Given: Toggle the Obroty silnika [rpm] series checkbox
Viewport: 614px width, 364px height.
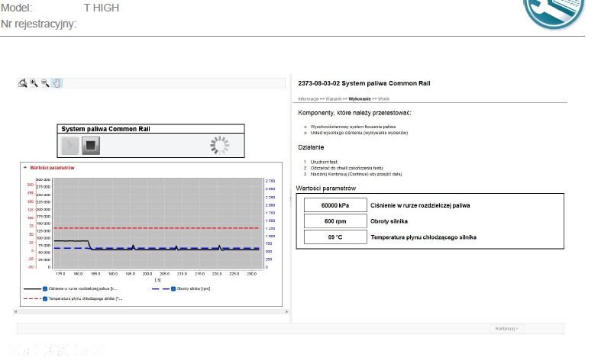Looking at the screenshot, I should [173, 289].
